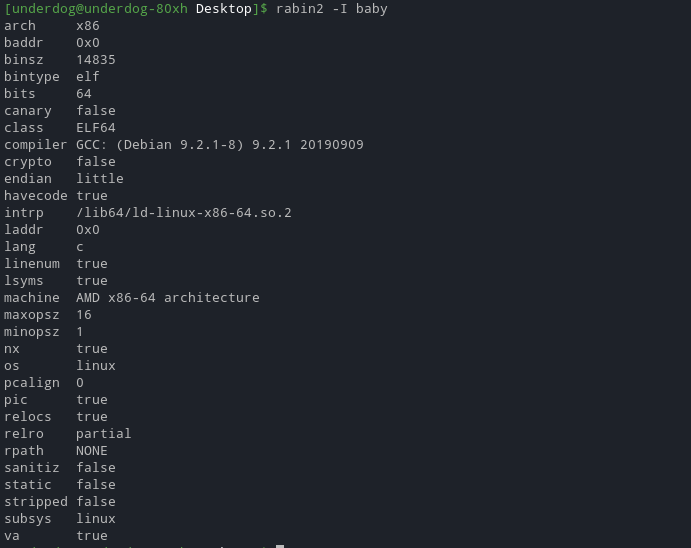Select the binsz value 14835
691x548 pixels.
click(x=96, y=60)
